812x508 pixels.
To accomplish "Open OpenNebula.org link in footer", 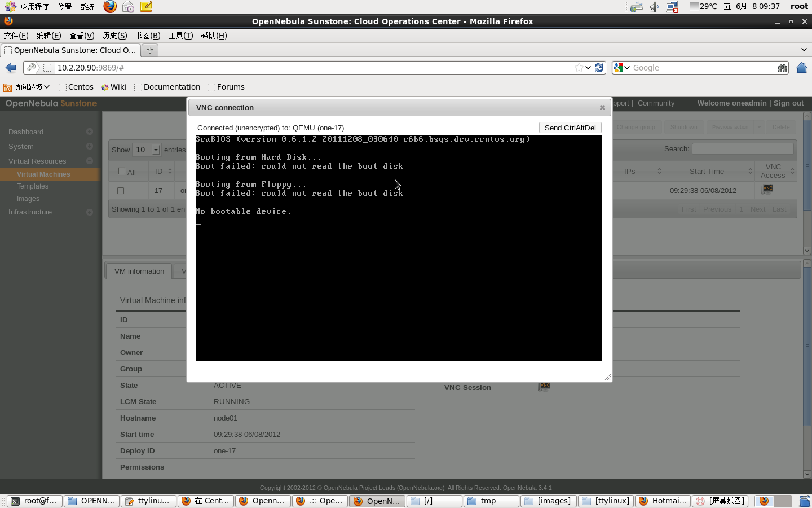I will [421, 488].
